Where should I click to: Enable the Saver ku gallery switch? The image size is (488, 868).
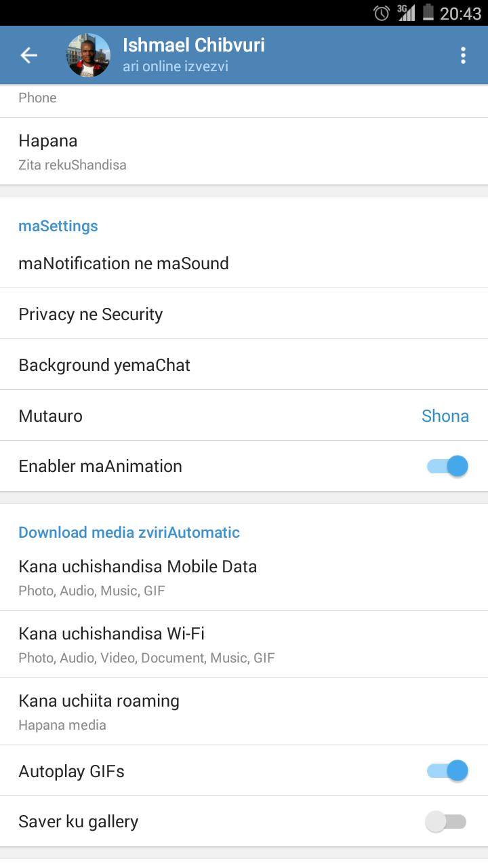point(446,822)
